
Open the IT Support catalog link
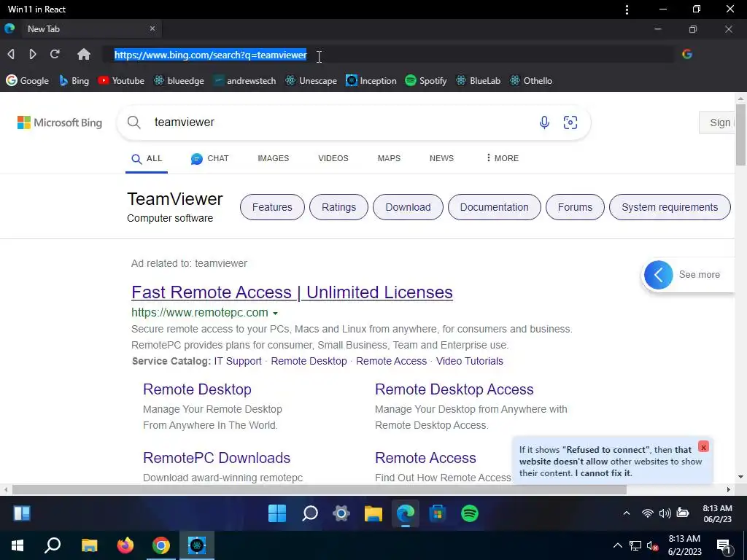pyautogui.click(x=238, y=361)
